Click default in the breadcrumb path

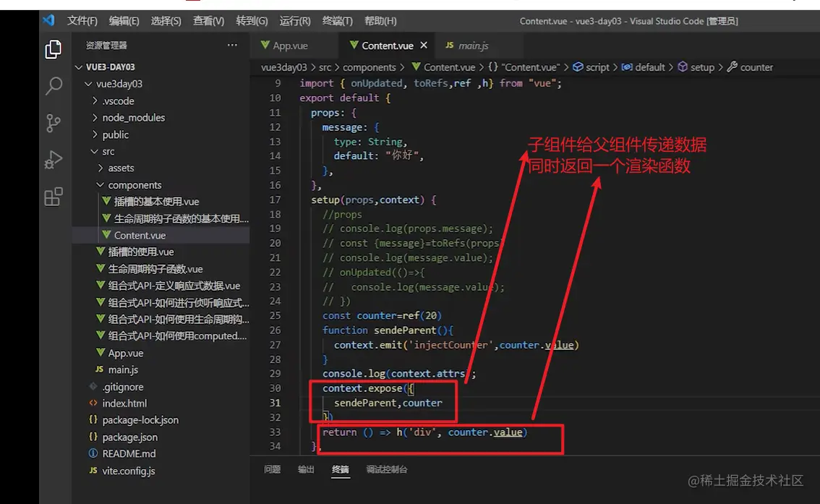point(649,67)
